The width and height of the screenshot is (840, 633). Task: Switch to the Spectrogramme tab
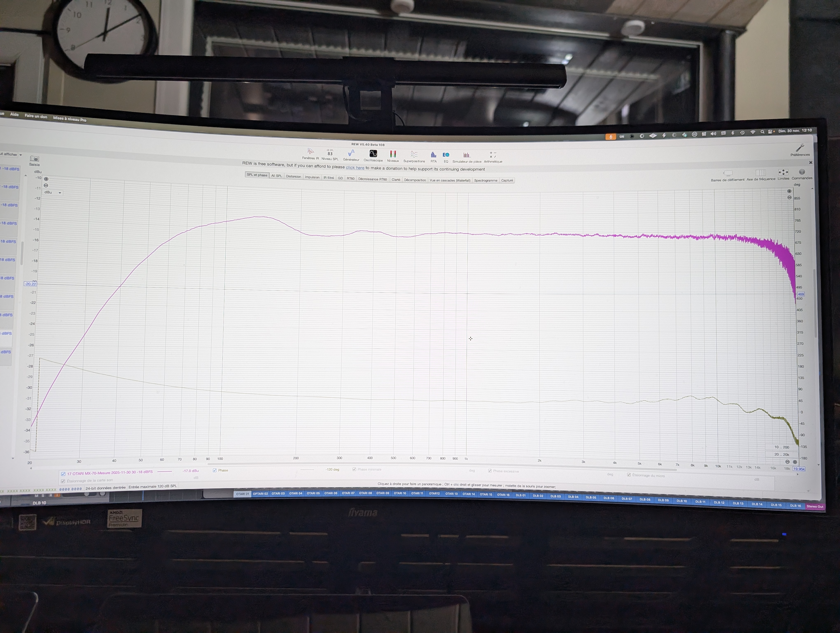point(485,181)
